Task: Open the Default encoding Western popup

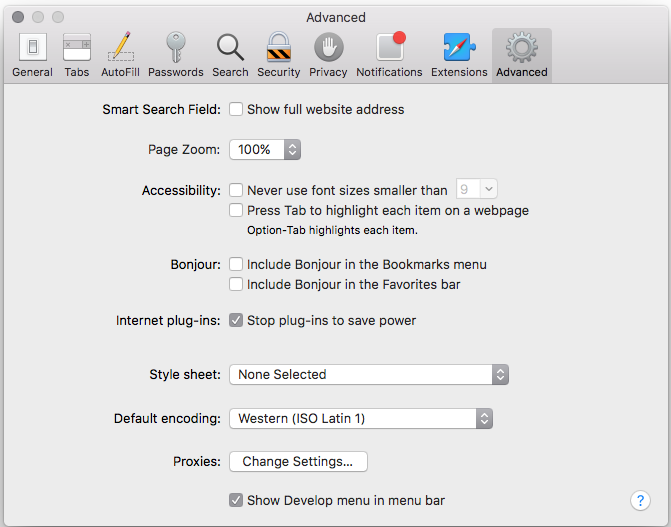Action: coord(361,418)
